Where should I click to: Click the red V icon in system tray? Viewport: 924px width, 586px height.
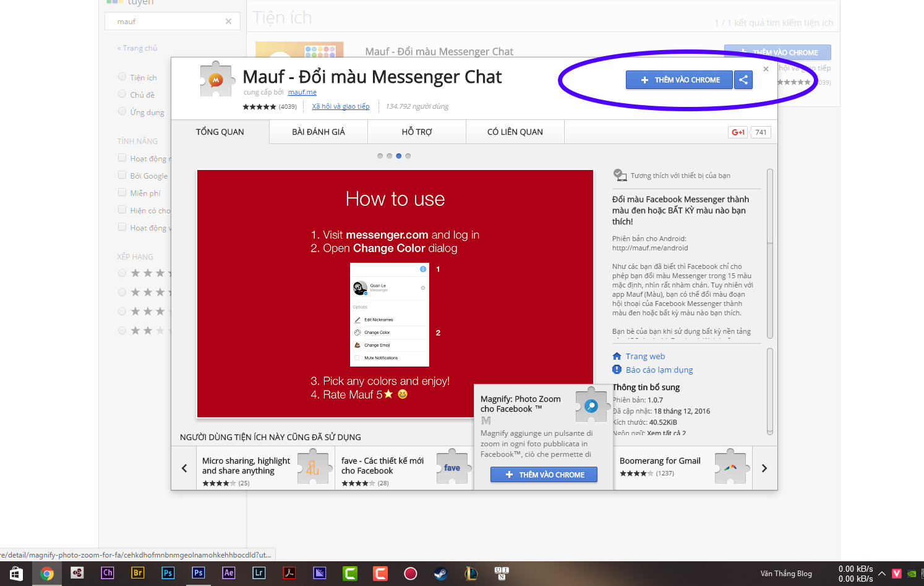[897, 574]
